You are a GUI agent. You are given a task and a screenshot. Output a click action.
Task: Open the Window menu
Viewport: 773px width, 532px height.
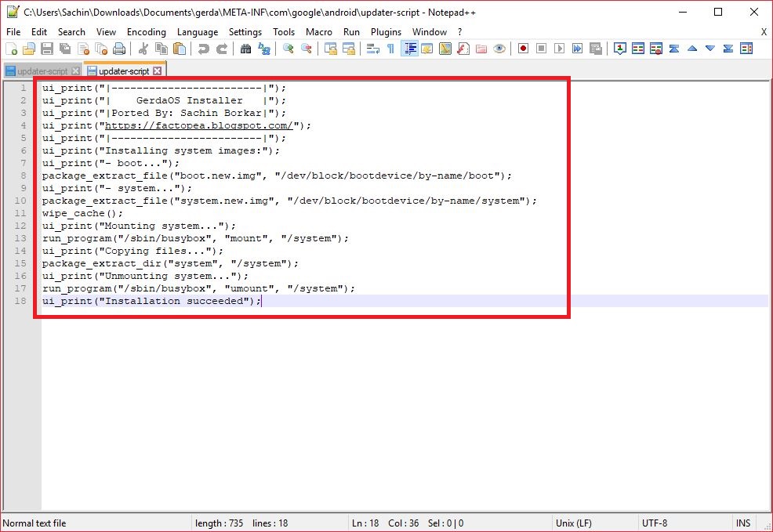coord(430,32)
